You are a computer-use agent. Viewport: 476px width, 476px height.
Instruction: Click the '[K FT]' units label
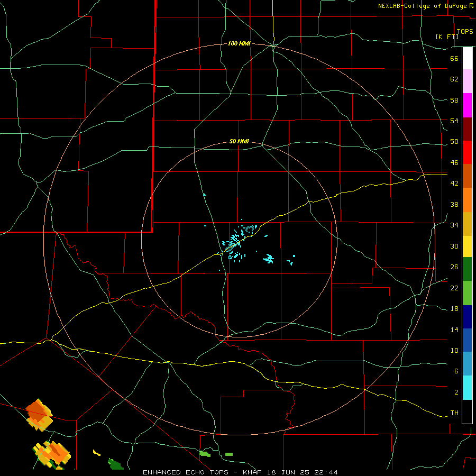pyautogui.click(x=447, y=37)
